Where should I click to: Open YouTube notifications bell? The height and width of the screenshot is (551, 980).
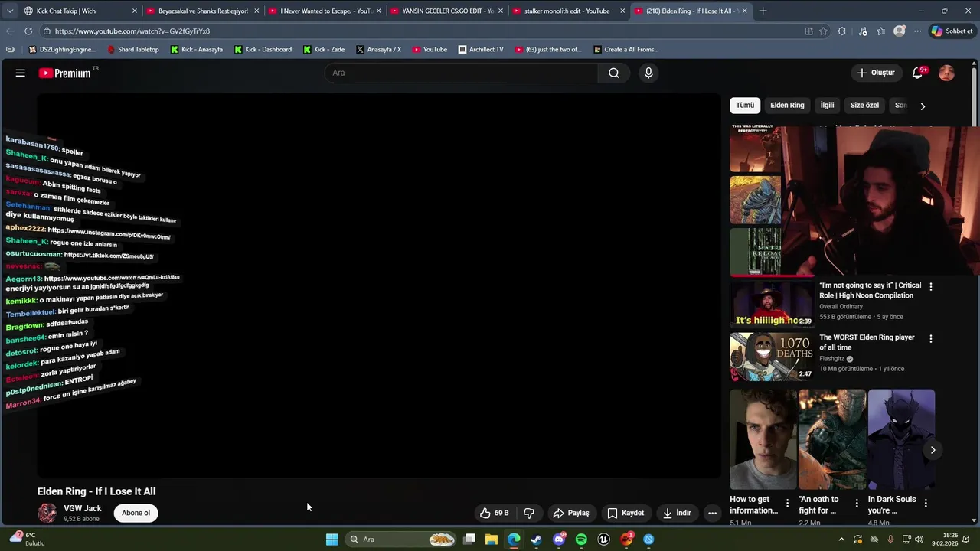pyautogui.click(x=917, y=73)
